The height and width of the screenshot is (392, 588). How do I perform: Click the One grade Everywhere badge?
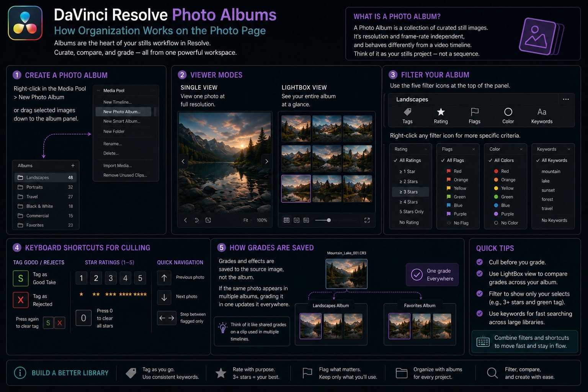(x=432, y=274)
